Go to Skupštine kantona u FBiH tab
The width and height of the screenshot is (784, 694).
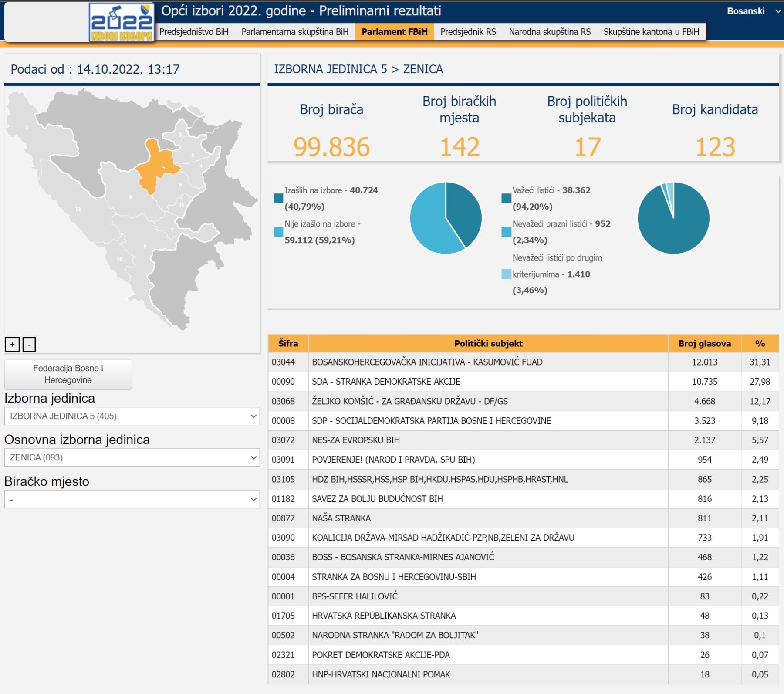click(651, 32)
